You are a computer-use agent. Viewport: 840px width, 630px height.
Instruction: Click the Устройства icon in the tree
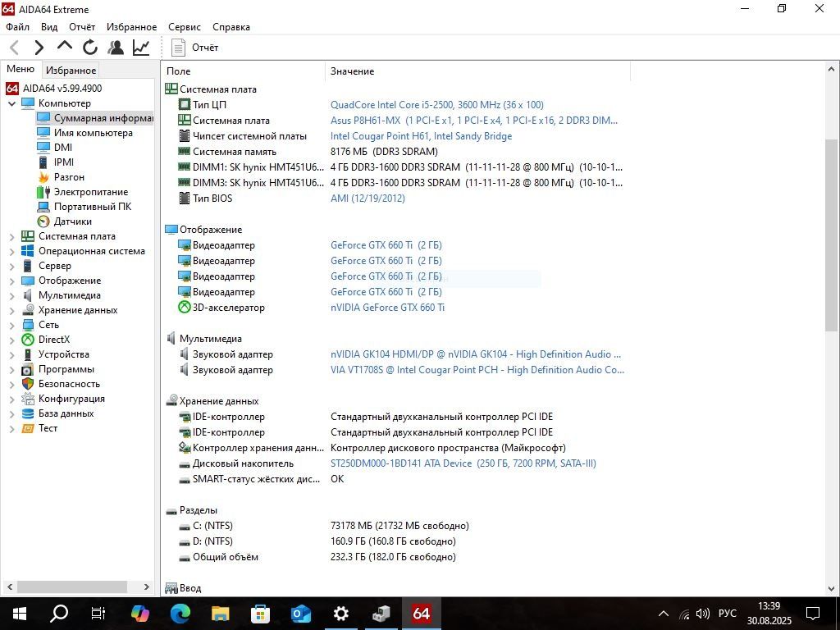click(28, 354)
